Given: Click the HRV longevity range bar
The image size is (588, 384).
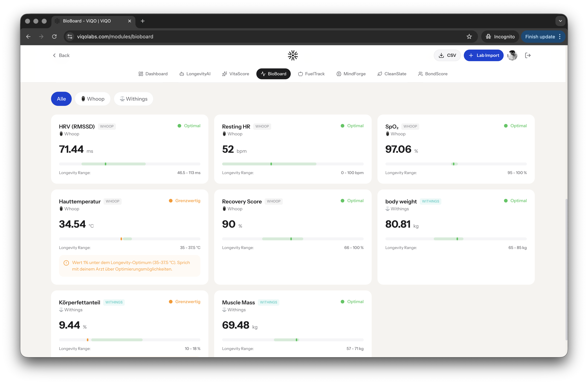Looking at the screenshot, I should (129, 164).
